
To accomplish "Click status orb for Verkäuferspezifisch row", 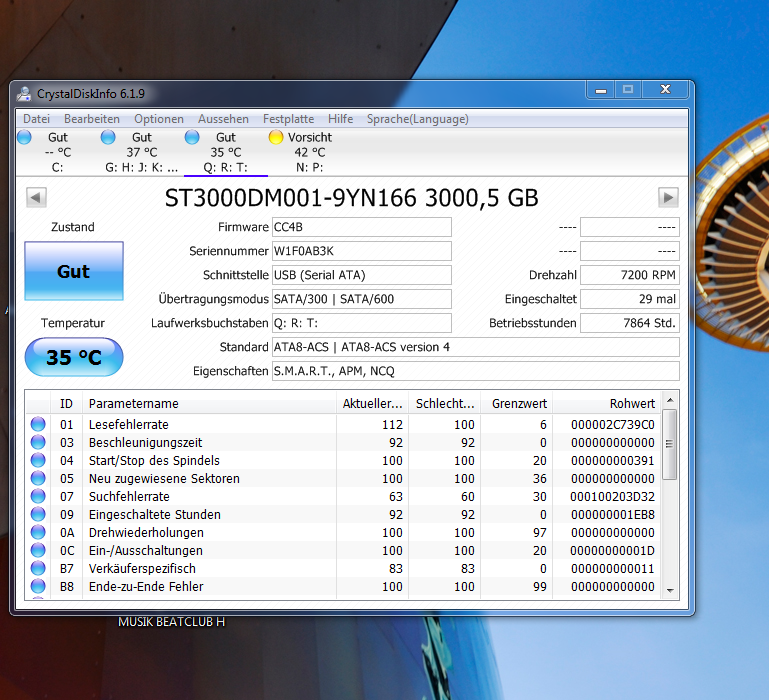I will coord(38,568).
